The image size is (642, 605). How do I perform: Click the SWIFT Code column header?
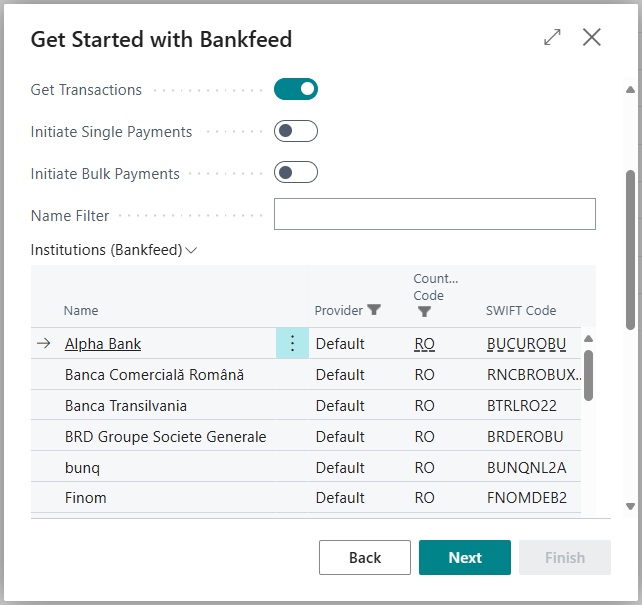click(x=521, y=310)
